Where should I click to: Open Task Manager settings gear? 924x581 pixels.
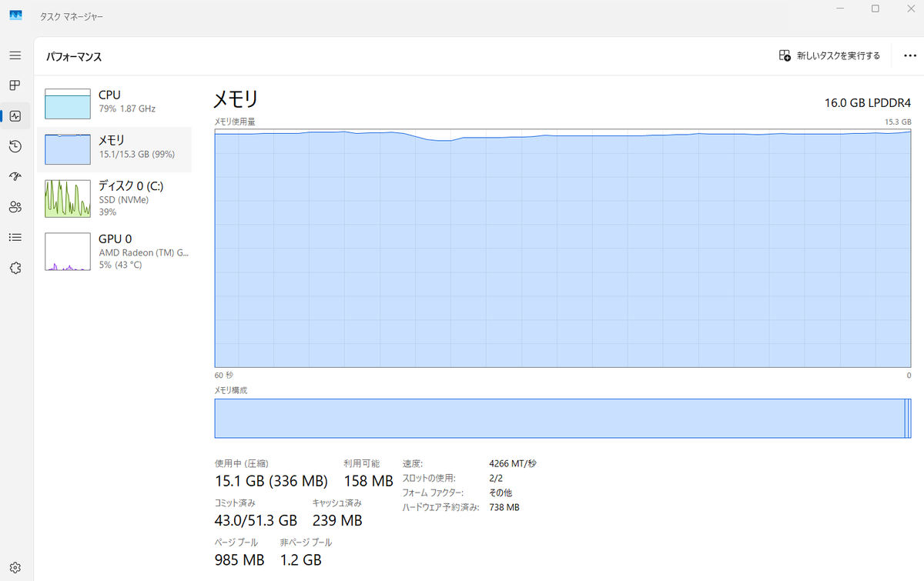tap(15, 567)
